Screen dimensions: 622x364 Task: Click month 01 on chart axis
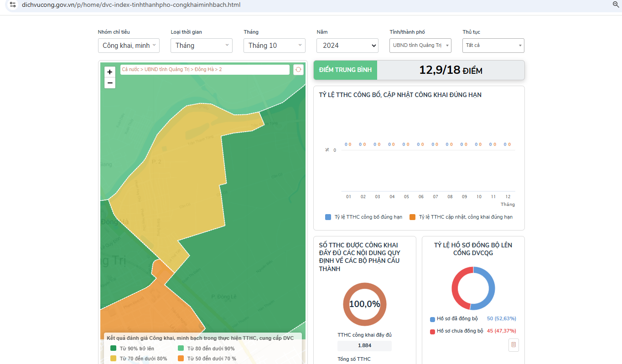[x=348, y=197]
